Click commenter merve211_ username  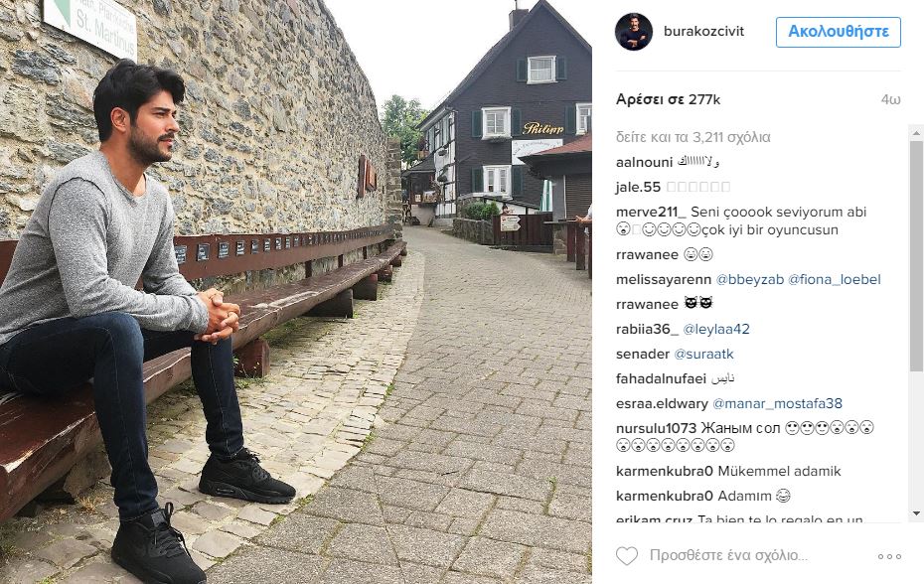(651, 213)
